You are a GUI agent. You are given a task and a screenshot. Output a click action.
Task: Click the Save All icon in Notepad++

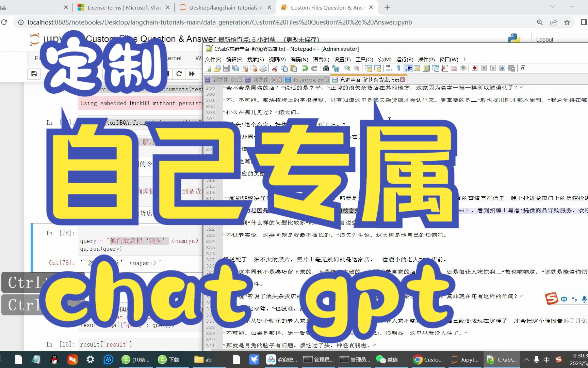pos(235,68)
